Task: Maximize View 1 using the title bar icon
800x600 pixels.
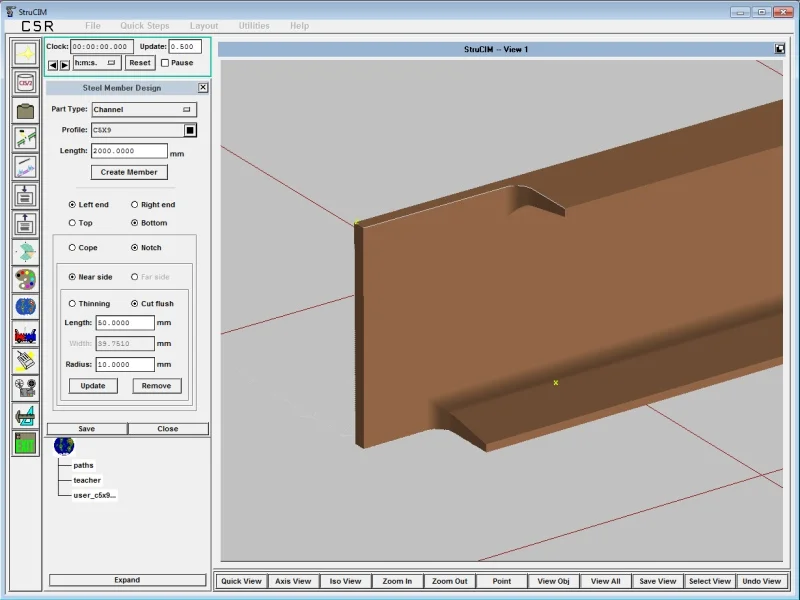Action: pyautogui.click(x=779, y=48)
